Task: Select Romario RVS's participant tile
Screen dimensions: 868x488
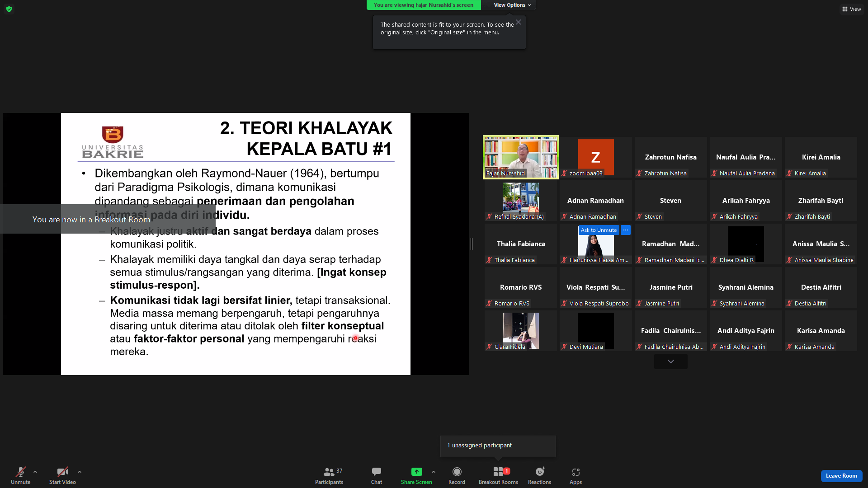Action: [521, 287]
